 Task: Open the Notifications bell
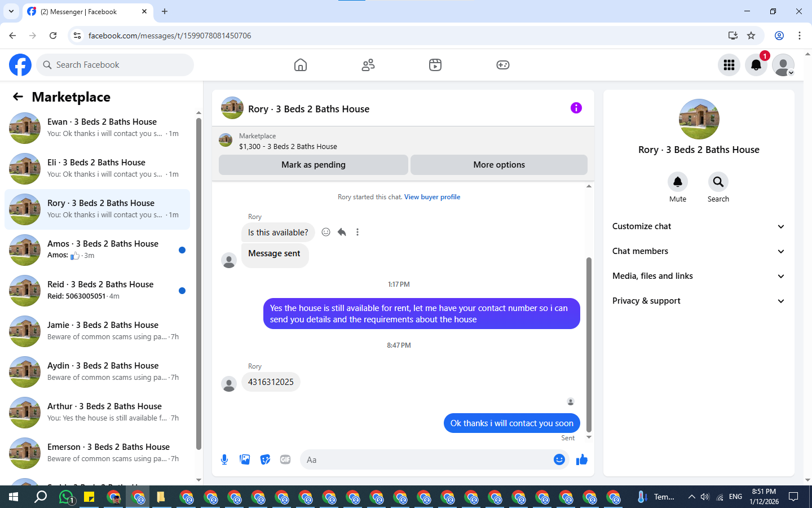(756, 65)
